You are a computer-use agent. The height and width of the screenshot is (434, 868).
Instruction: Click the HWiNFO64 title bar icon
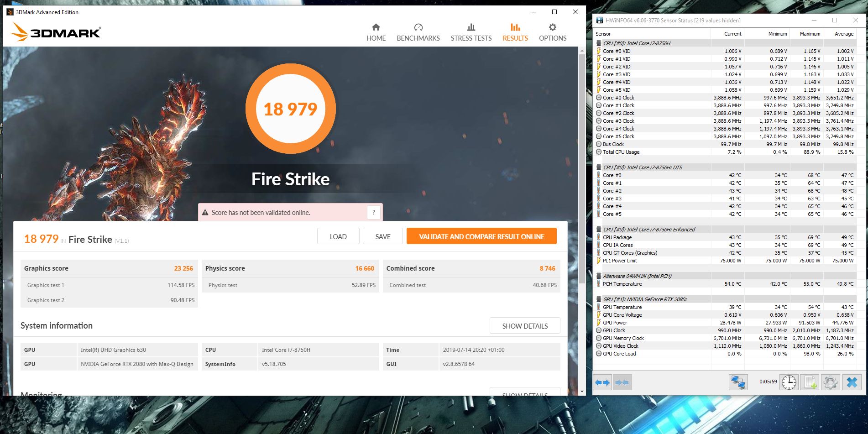coord(599,20)
